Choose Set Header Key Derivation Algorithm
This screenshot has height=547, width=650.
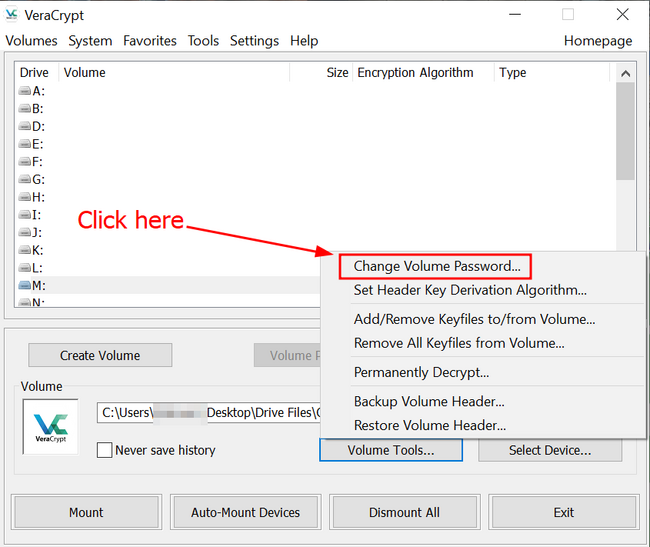click(x=470, y=290)
